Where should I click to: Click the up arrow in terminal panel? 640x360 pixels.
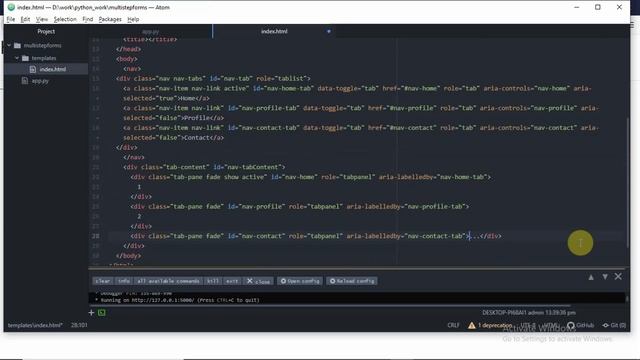pyautogui.click(x=591, y=277)
